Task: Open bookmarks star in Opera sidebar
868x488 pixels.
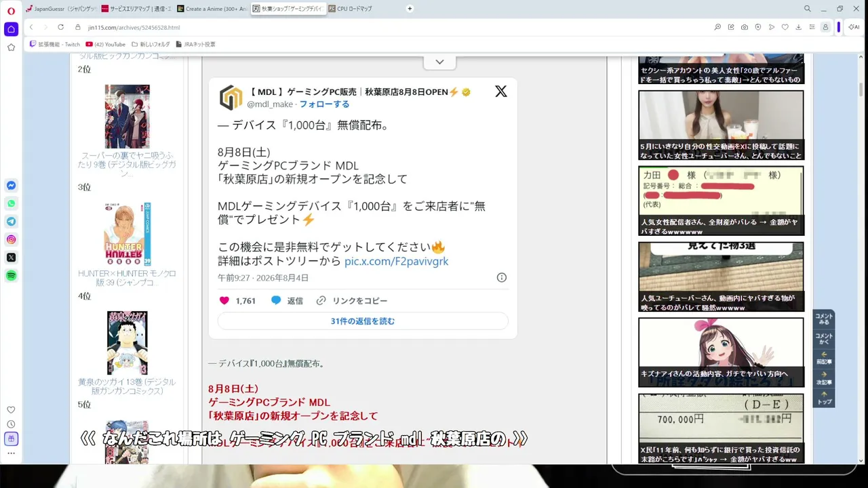Action: [x=11, y=47]
